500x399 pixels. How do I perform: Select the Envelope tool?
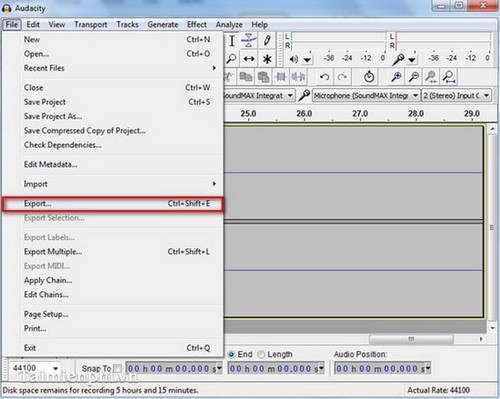click(249, 40)
